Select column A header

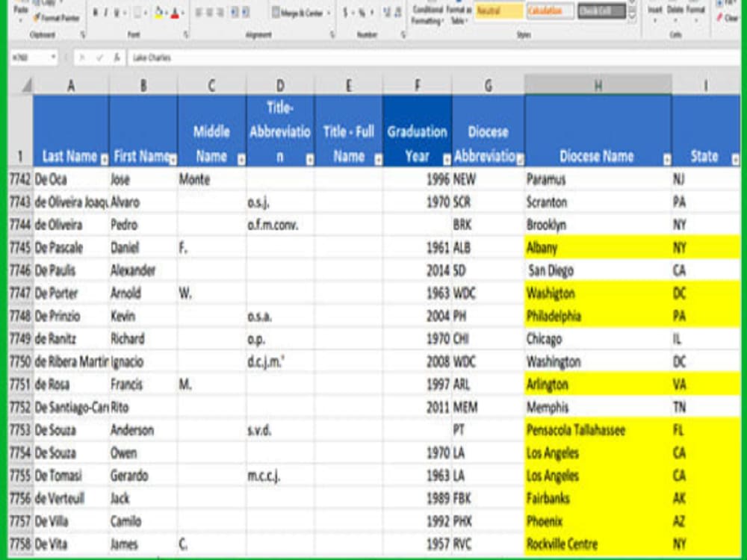pyautogui.click(x=71, y=85)
